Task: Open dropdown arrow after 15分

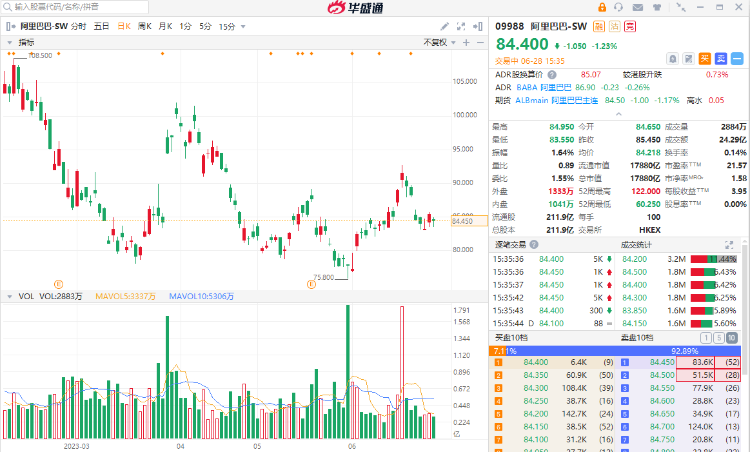Action: [x=243, y=26]
